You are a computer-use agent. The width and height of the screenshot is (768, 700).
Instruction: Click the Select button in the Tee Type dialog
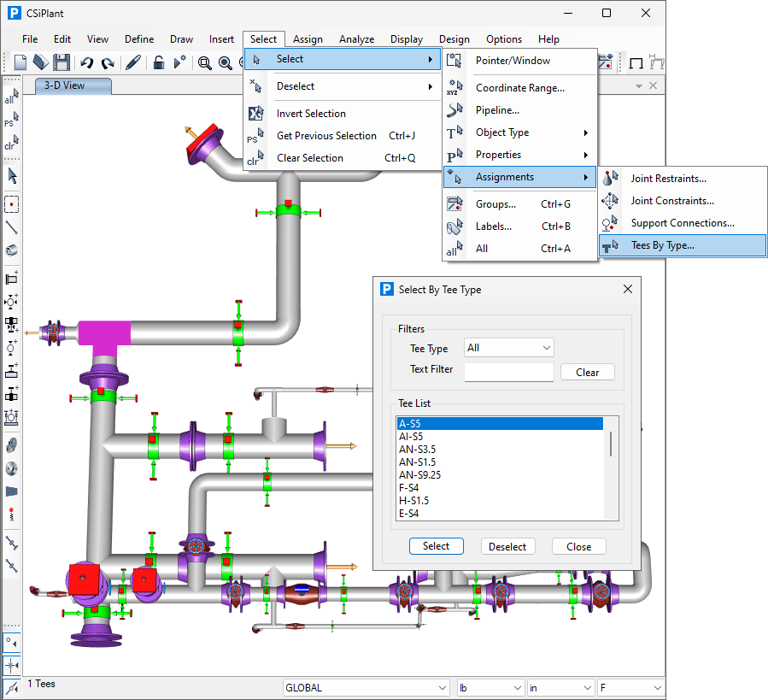[436, 546]
